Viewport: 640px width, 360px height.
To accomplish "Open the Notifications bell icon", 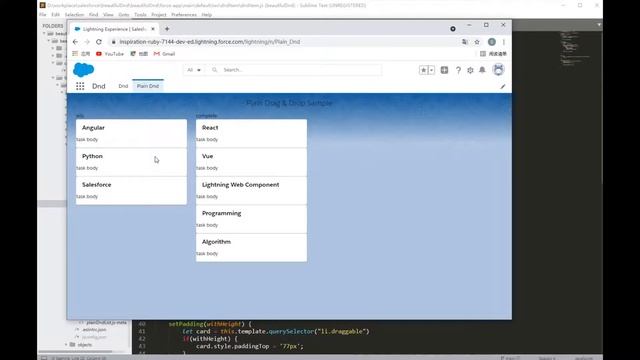I will point(482,70).
